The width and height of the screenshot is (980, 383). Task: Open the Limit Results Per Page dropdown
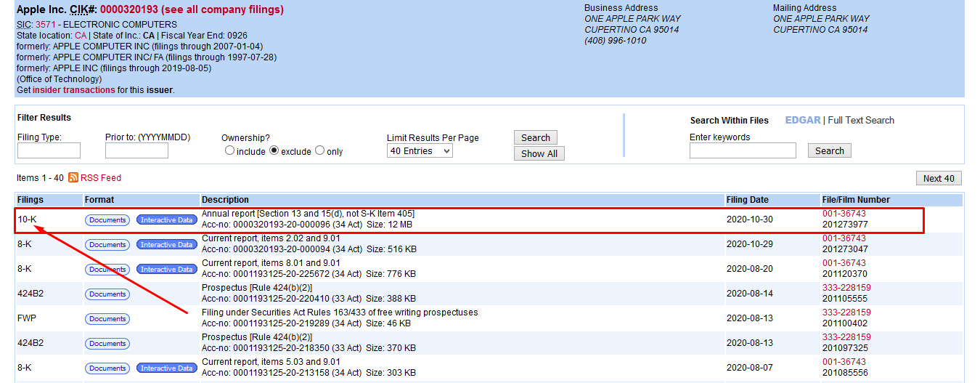420,151
